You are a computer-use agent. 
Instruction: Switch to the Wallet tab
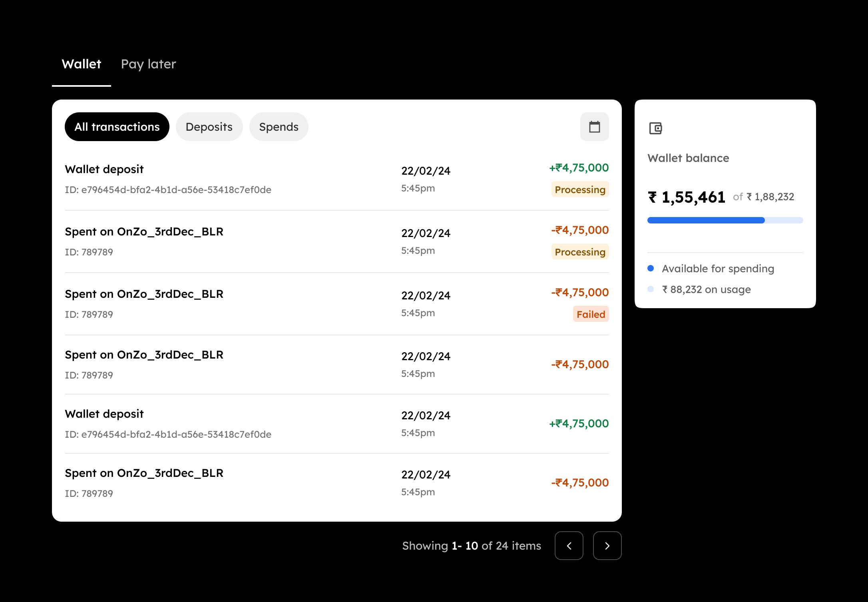82,64
